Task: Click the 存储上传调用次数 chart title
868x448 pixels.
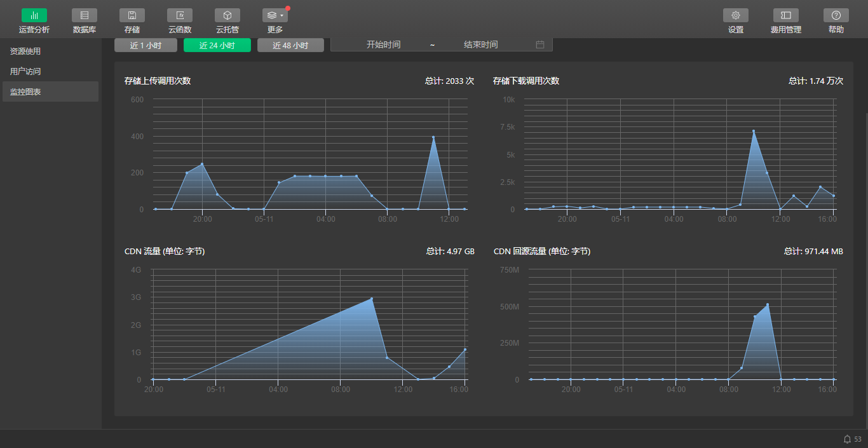Action: coord(158,81)
